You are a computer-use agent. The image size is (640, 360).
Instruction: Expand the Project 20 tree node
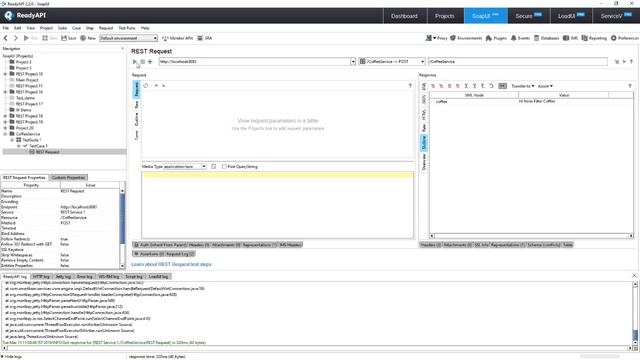point(5,128)
